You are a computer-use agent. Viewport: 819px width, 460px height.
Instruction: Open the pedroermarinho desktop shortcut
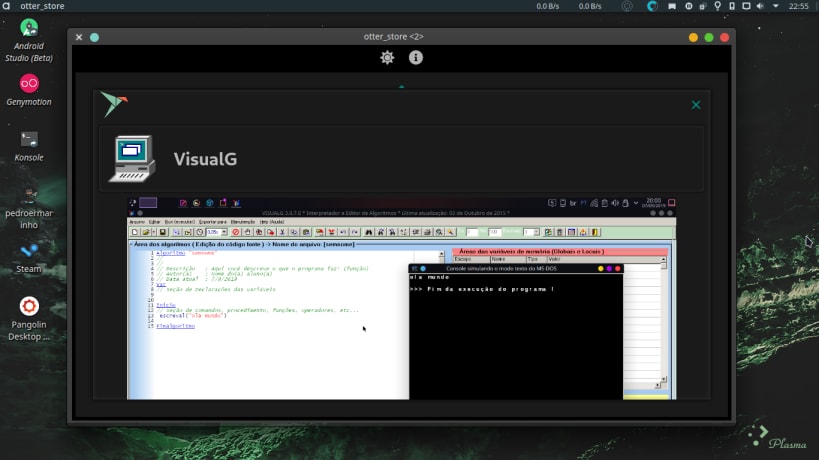[29, 209]
